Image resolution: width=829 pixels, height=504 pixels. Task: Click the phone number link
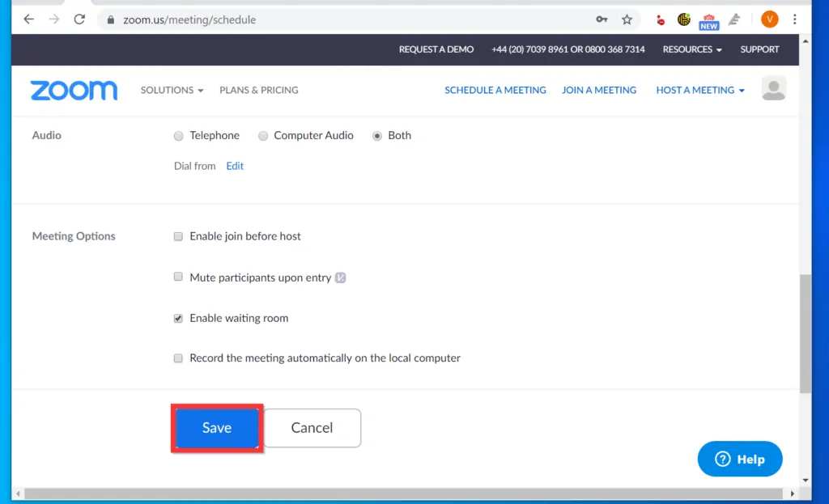coord(568,49)
